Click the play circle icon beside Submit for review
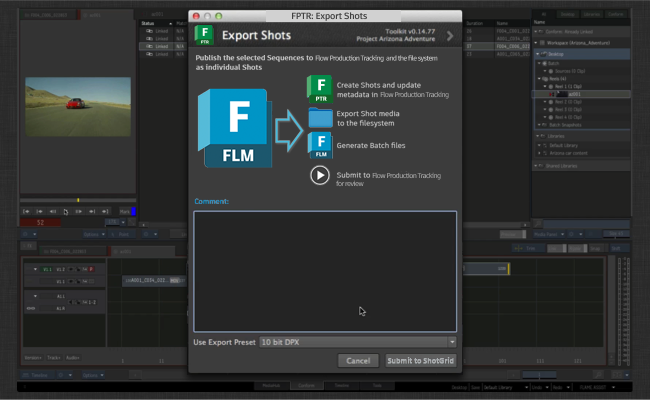The width and height of the screenshot is (650, 400). pos(320,175)
